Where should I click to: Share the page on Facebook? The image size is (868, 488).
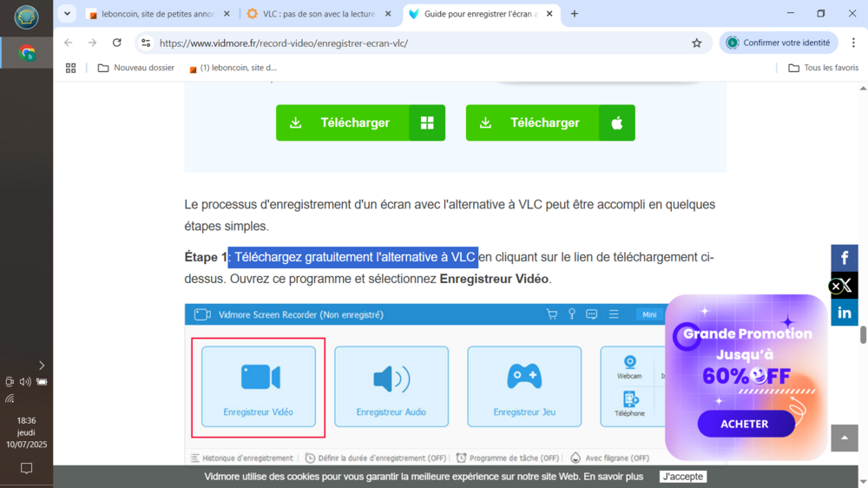845,259
